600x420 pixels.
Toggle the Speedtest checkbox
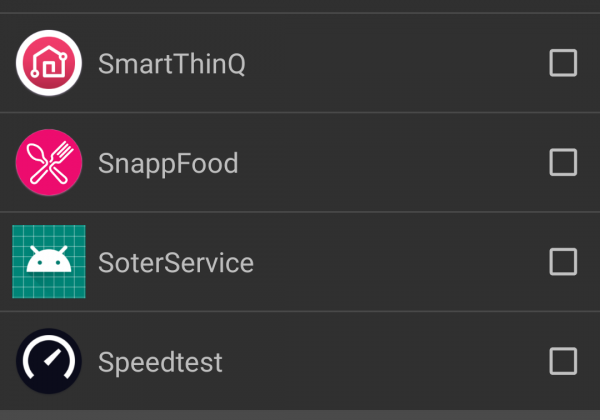(563, 361)
